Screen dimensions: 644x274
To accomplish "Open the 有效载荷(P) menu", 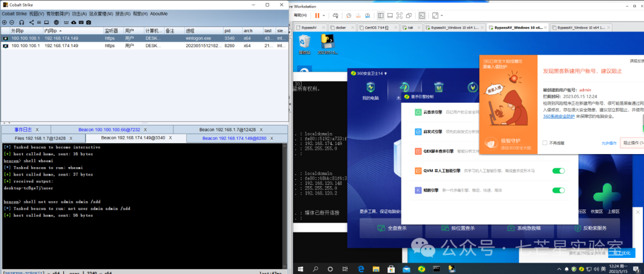I will coord(58,14).
